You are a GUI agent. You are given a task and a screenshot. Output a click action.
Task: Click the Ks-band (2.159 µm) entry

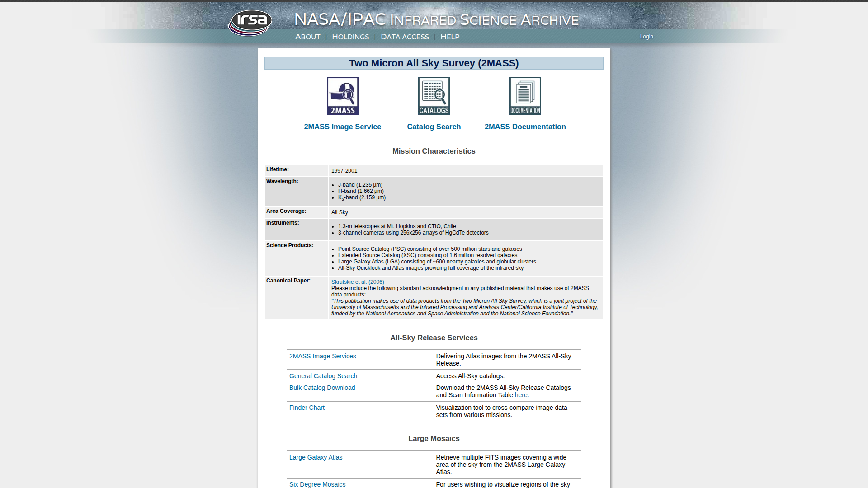tap(362, 198)
